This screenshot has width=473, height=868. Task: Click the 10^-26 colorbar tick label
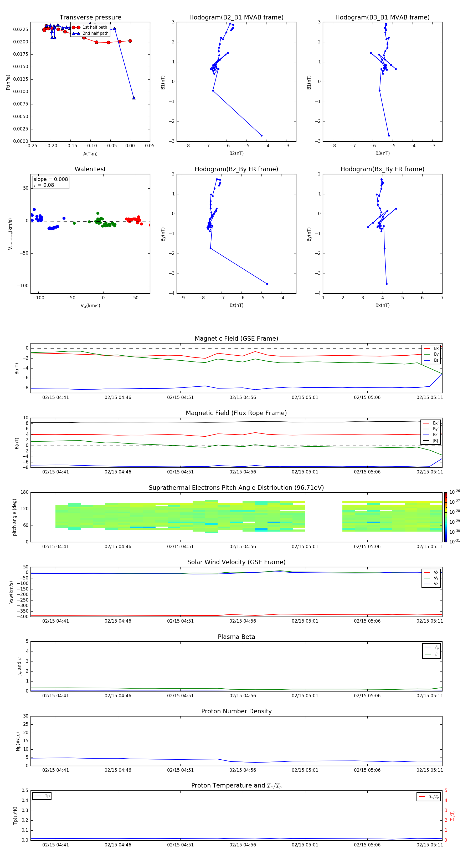[455, 492]
